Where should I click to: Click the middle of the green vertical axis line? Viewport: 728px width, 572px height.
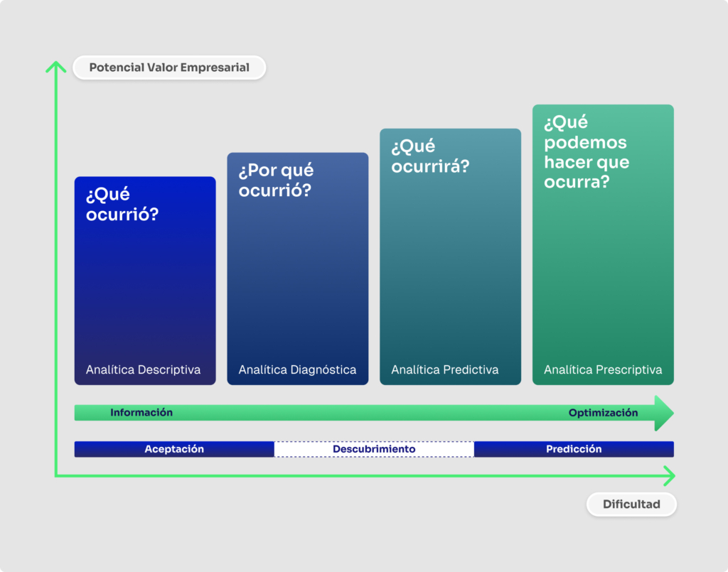pos(55,270)
